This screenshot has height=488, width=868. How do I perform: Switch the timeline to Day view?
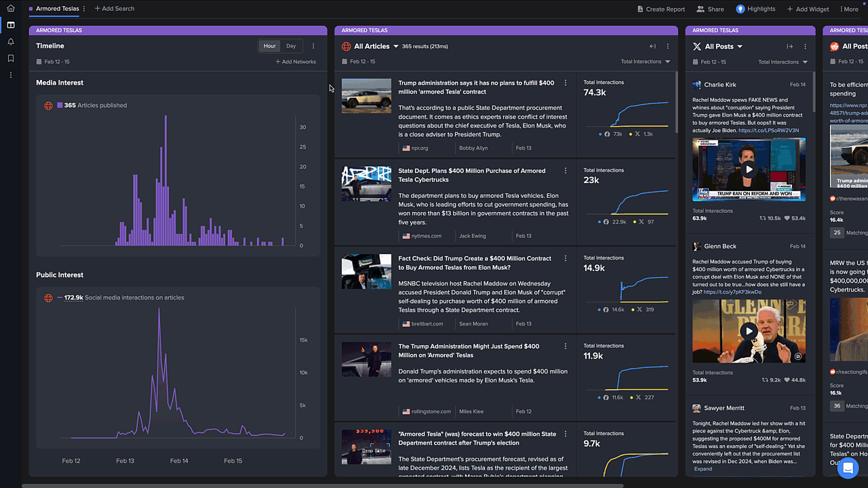(x=291, y=46)
